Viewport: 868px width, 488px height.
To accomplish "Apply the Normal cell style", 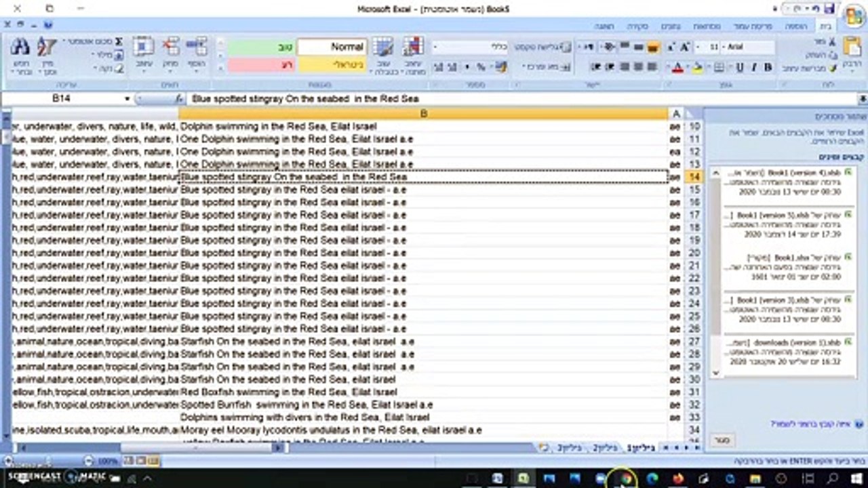I will pos(332,47).
